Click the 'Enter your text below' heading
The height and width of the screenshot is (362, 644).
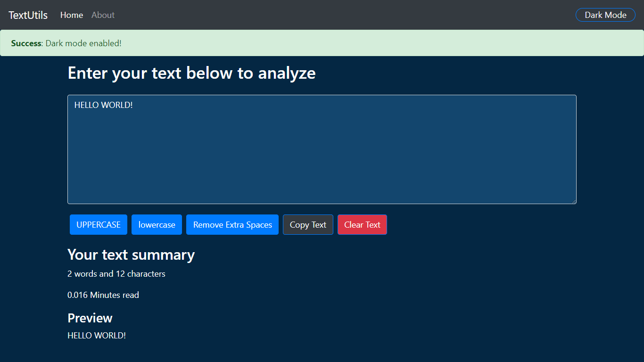tap(191, 73)
